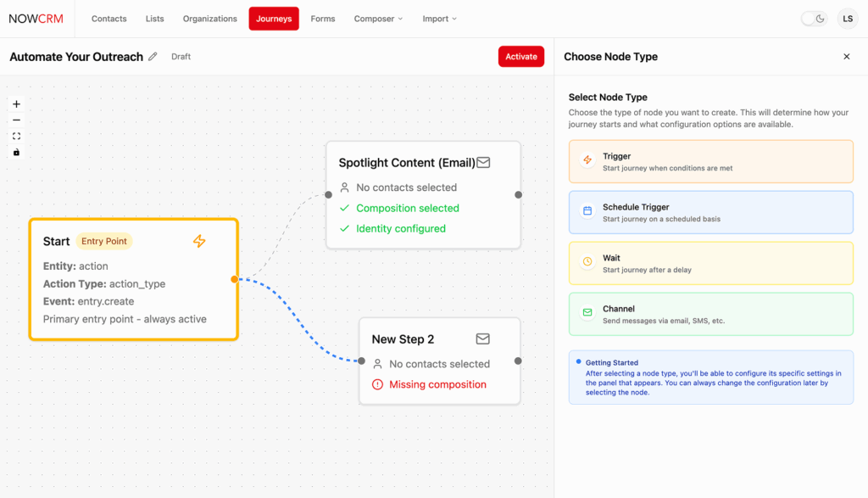Click the orange Start node output handle

[x=235, y=279]
